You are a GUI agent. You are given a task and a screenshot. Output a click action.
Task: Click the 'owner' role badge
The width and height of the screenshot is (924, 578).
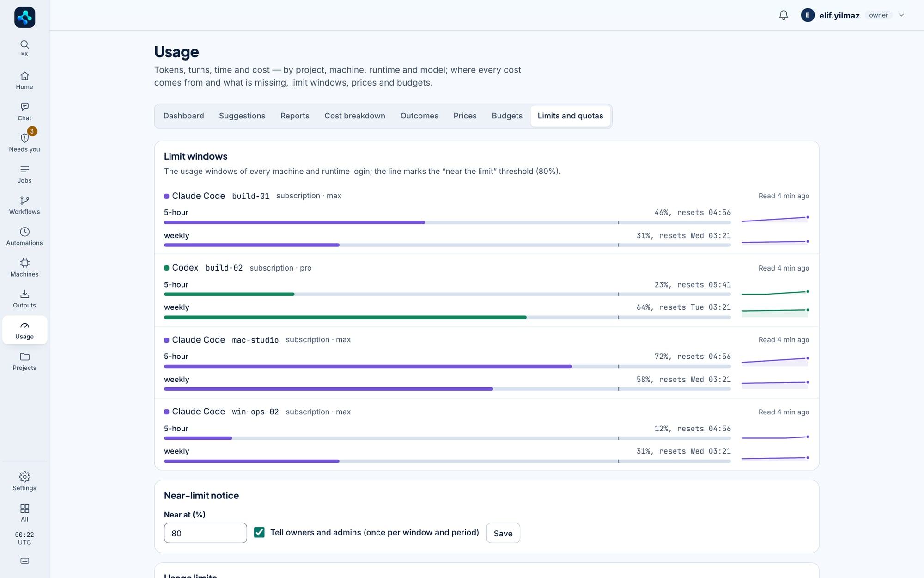click(878, 15)
